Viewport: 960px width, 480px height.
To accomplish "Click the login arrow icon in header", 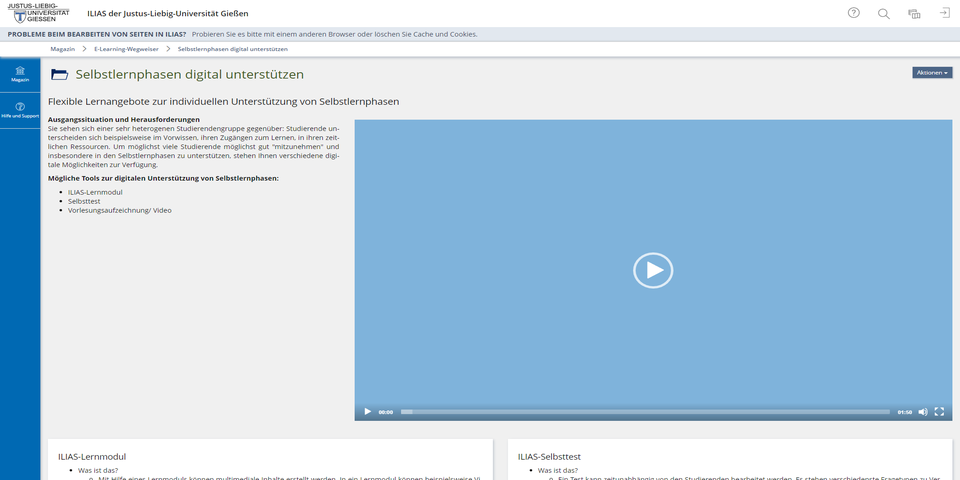I will 945,13.
